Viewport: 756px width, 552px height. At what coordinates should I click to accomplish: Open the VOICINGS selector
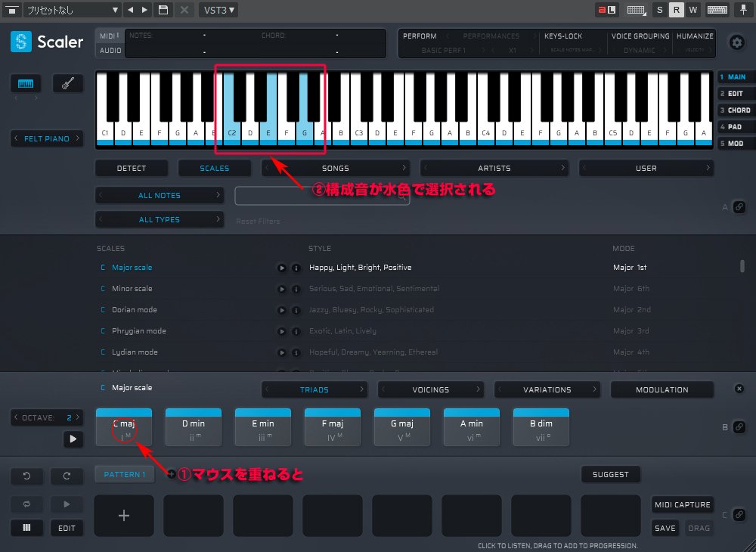[x=431, y=389]
